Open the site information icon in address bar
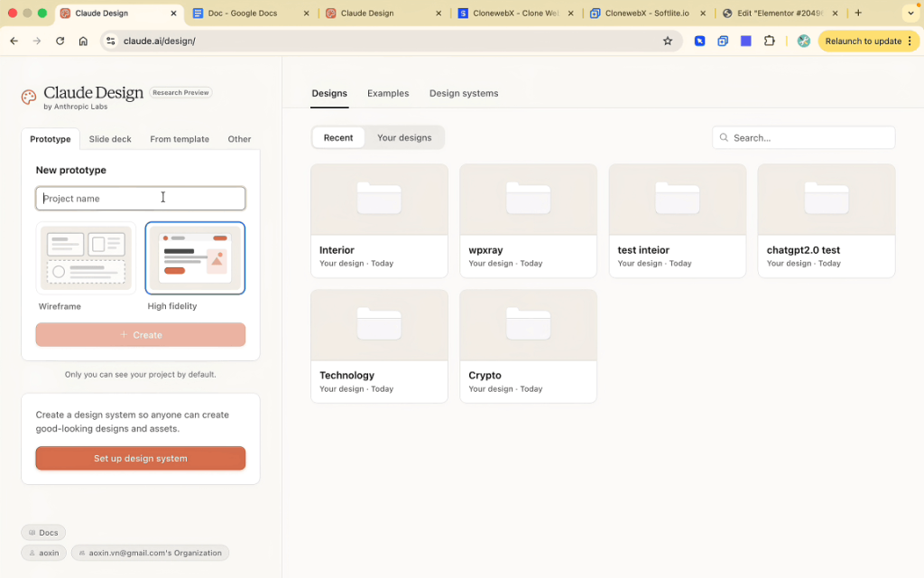Viewport: 924px width, 578px height. tap(111, 41)
